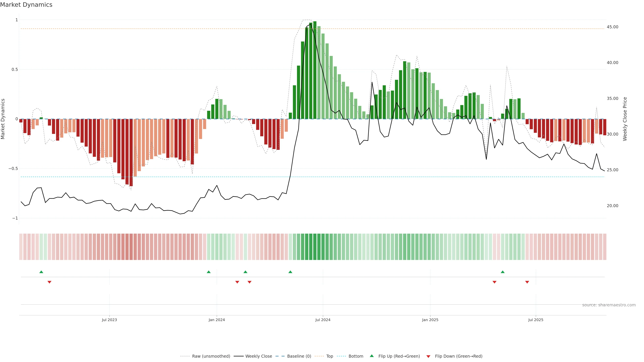Screen dimensions: 644x362
Task: Click the 45.00 right-axis price label
Action: coord(612,27)
